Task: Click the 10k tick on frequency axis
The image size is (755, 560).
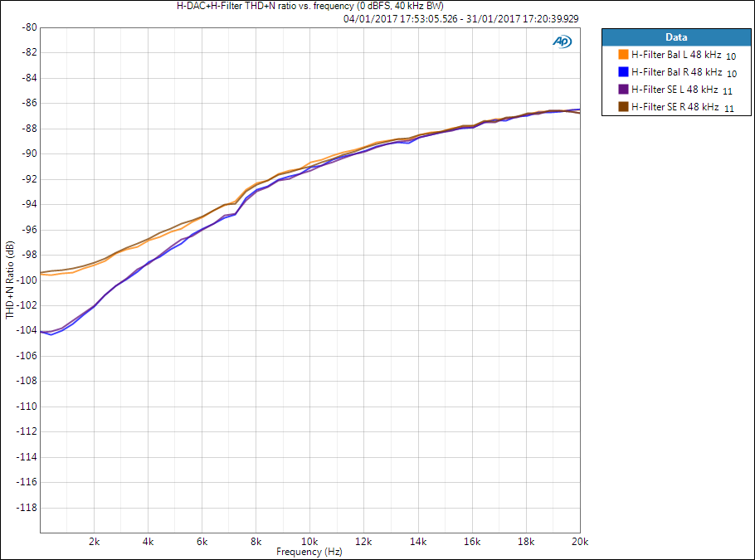Action: (309, 542)
